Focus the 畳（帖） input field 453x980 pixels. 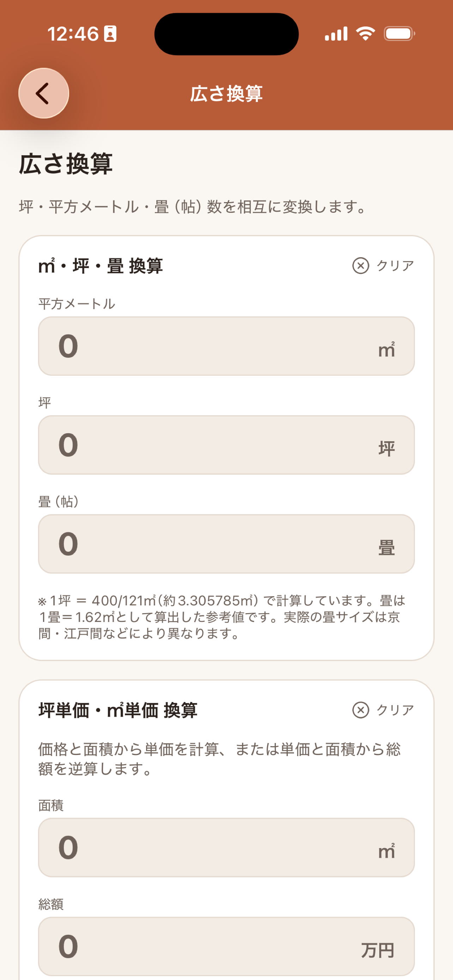[x=226, y=544]
